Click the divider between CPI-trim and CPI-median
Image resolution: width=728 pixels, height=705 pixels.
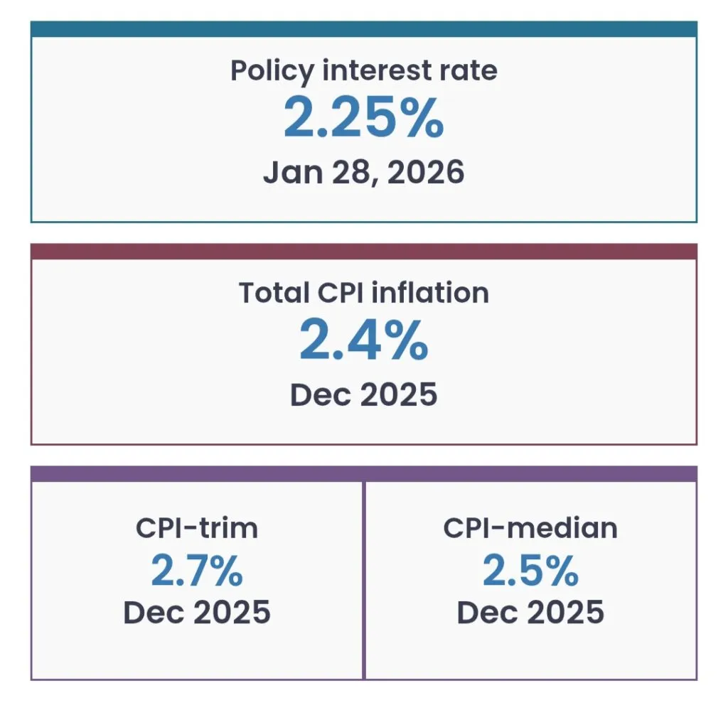[x=363, y=579]
